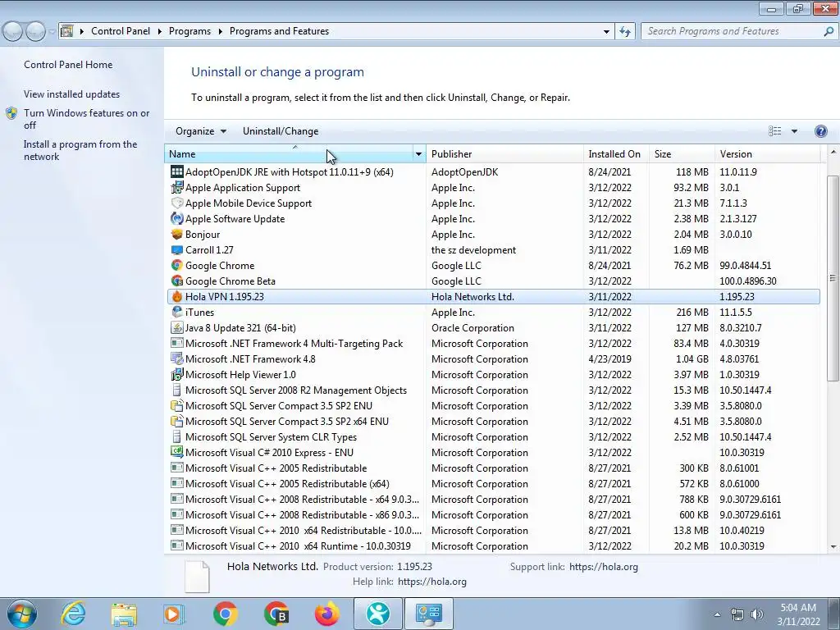Open View installed updates link
The height and width of the screenshot is (630, 840).
pyautogui.click(x=72, y=94)
